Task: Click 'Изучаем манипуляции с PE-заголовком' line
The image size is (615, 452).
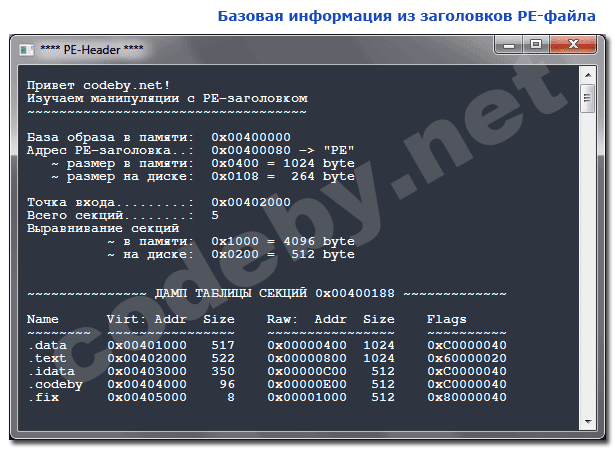Action: click(167, 98)
